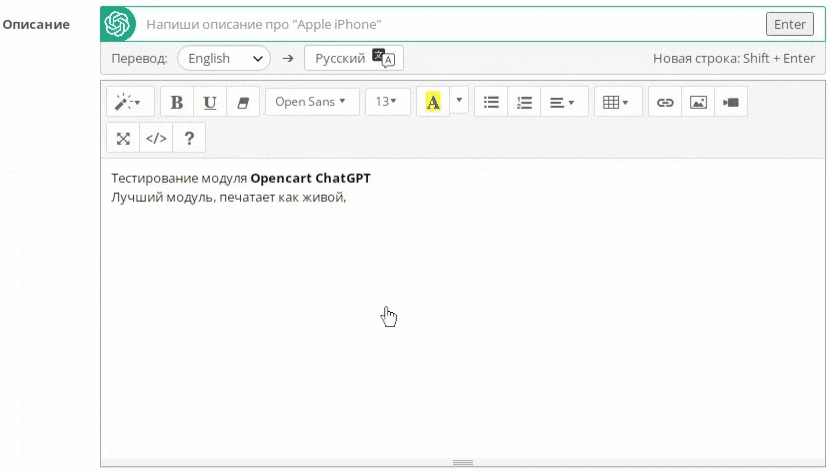Insert an unordered bullet list
831x471 pixels.
click(491, 102)
